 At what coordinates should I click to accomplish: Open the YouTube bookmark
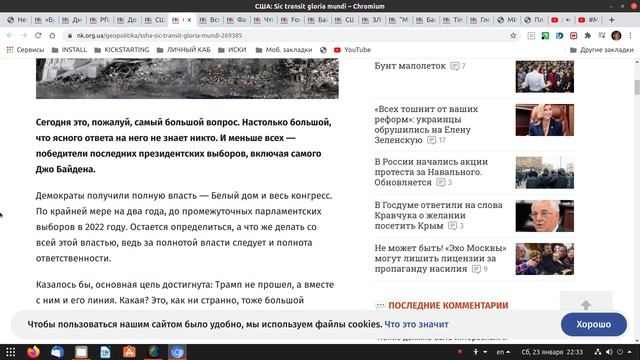point(352,50)
